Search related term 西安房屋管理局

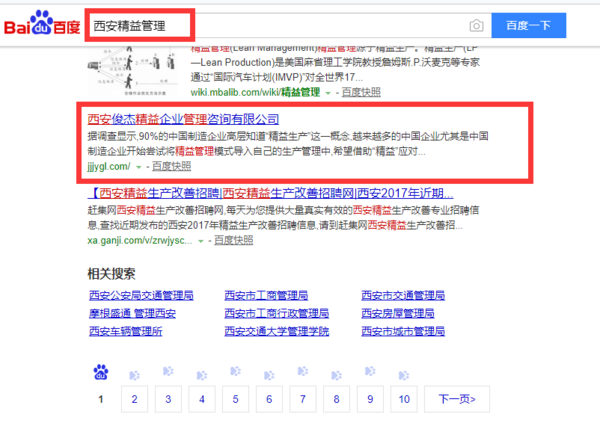pyautogui.click(x=398, y=314)
